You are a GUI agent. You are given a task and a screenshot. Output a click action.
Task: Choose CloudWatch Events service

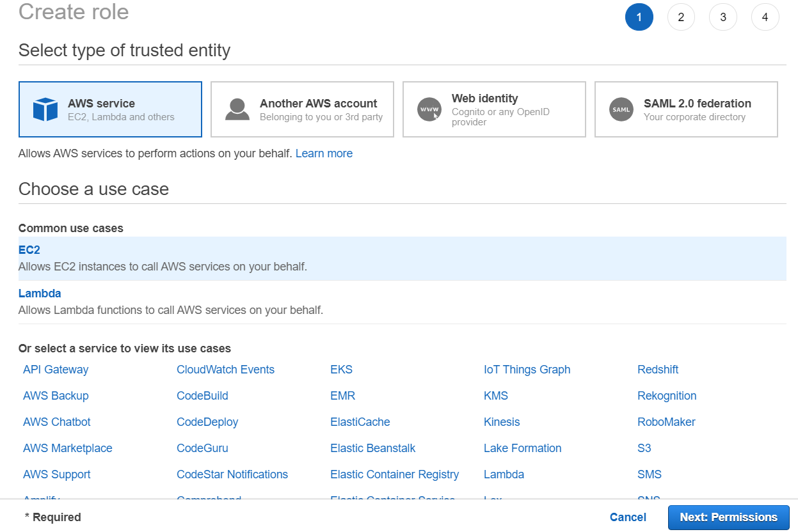coord(225,370)
